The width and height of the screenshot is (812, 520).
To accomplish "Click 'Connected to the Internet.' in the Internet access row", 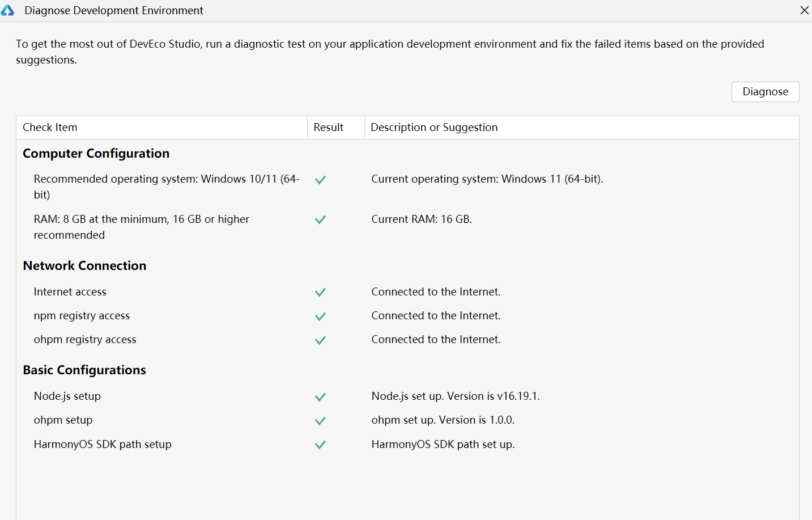I will tap(436, 292).
